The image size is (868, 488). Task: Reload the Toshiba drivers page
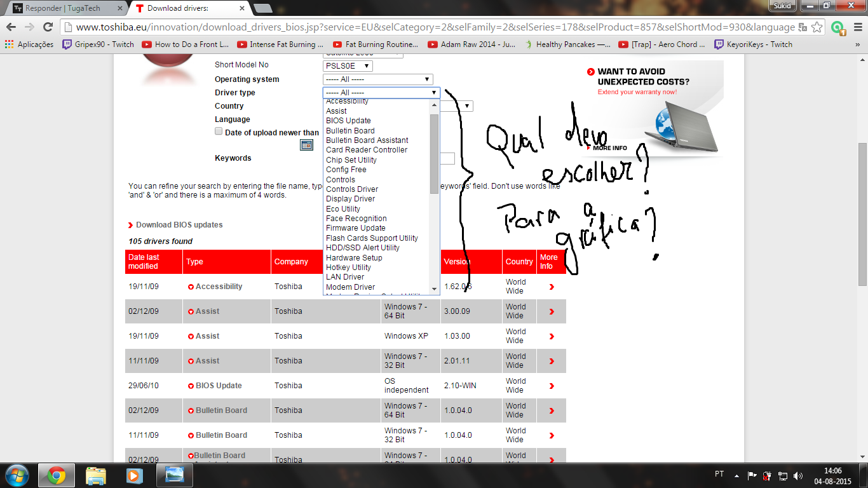[48, 27]
